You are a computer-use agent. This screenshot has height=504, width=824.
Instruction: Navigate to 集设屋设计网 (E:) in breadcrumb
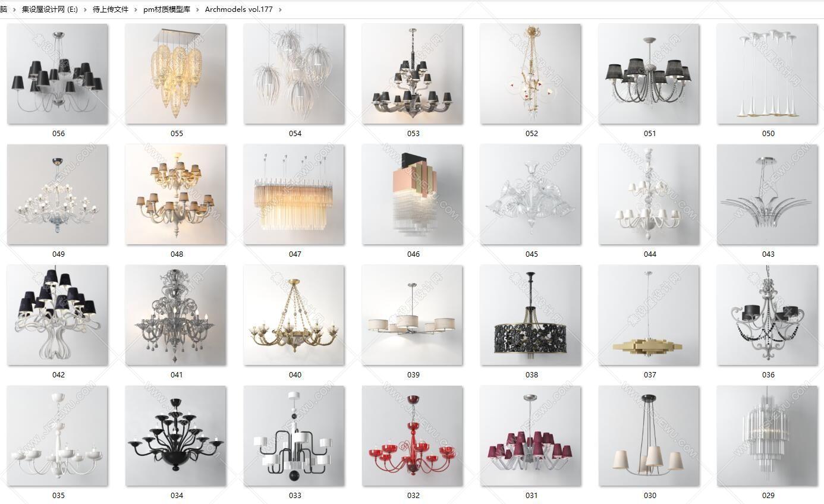50,10
